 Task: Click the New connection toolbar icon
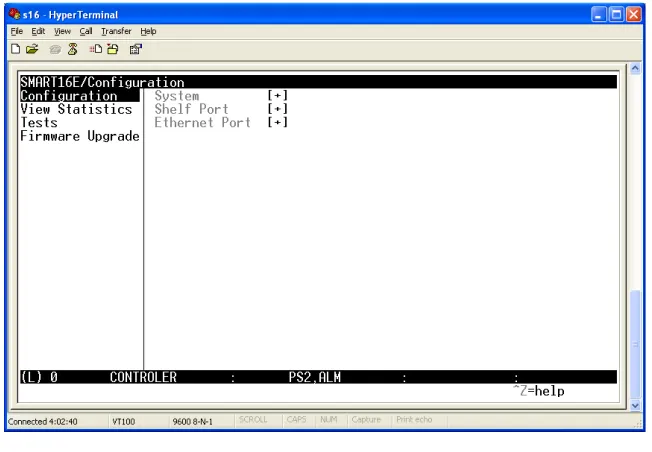(x=15, y=49)
